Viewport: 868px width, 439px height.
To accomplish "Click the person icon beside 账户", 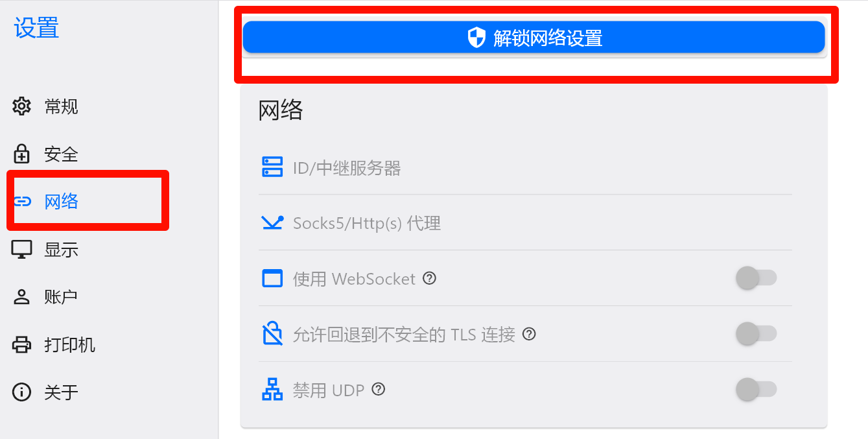I will tap(22, 297).
